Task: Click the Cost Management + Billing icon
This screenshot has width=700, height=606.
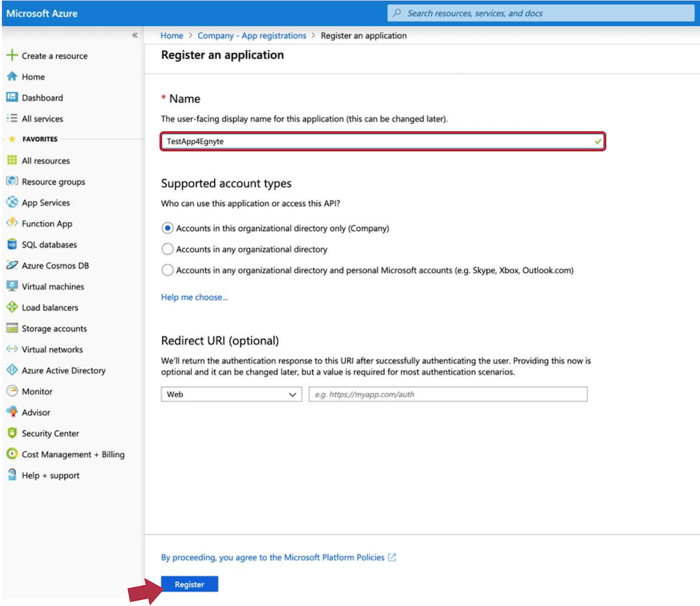Action: pos(12,454)
